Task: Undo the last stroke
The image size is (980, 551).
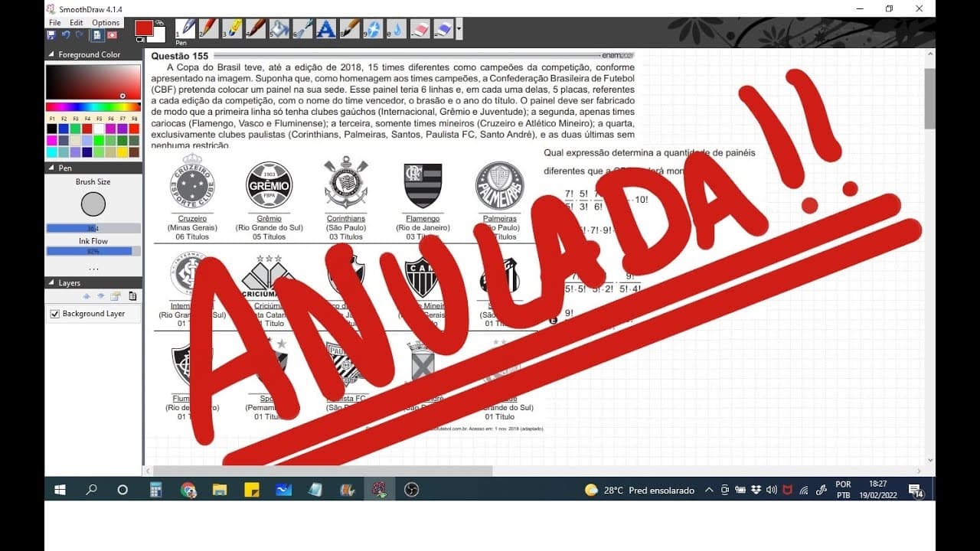Action: [65, 34]
